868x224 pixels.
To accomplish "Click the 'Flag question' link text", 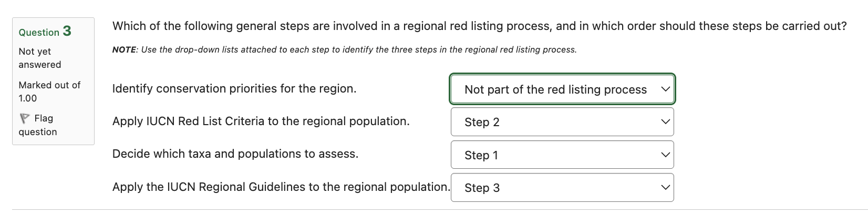I will (38, 125).
